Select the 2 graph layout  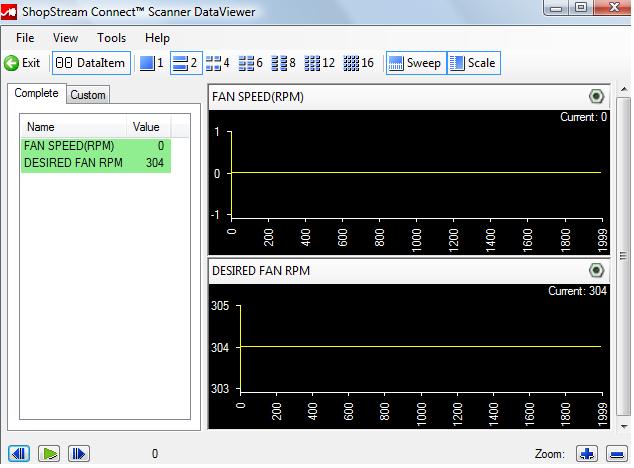click(186, 63)
